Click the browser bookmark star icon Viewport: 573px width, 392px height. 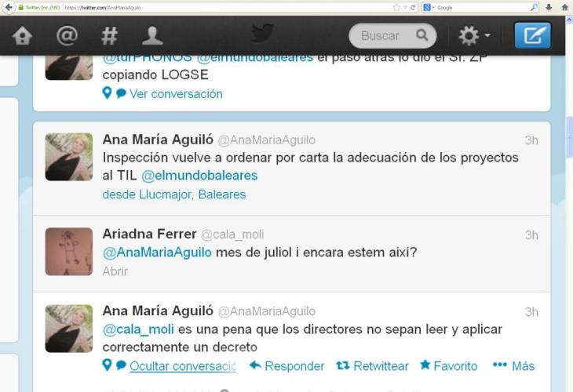[396, 7]
